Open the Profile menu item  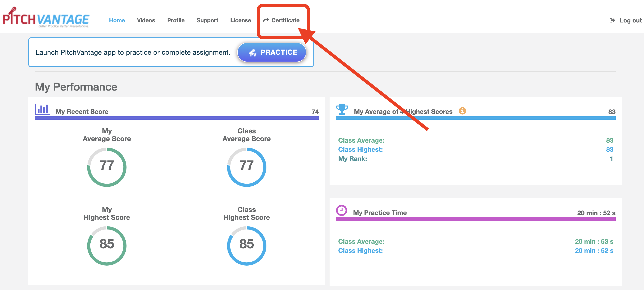click(x=176, y=21)
